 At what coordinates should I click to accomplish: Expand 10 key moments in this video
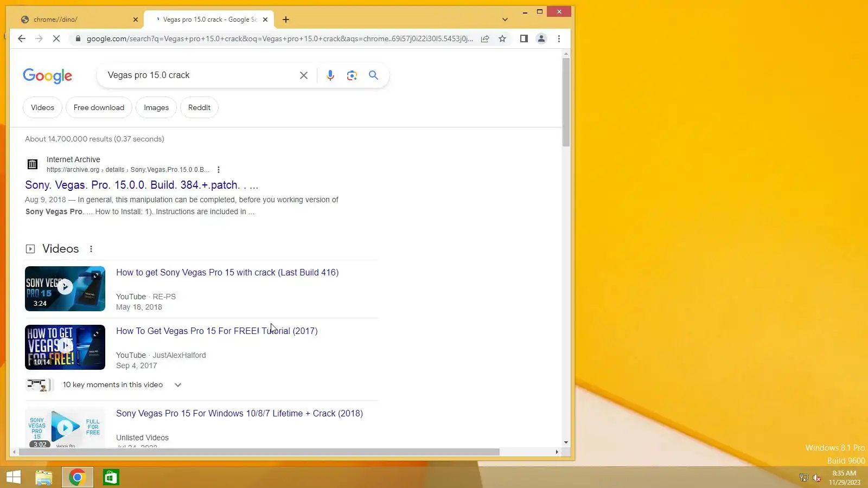(178, 385)
